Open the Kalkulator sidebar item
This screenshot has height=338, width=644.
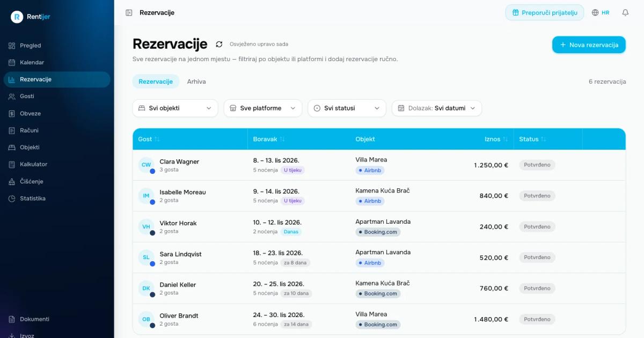(x=57, y=164)
